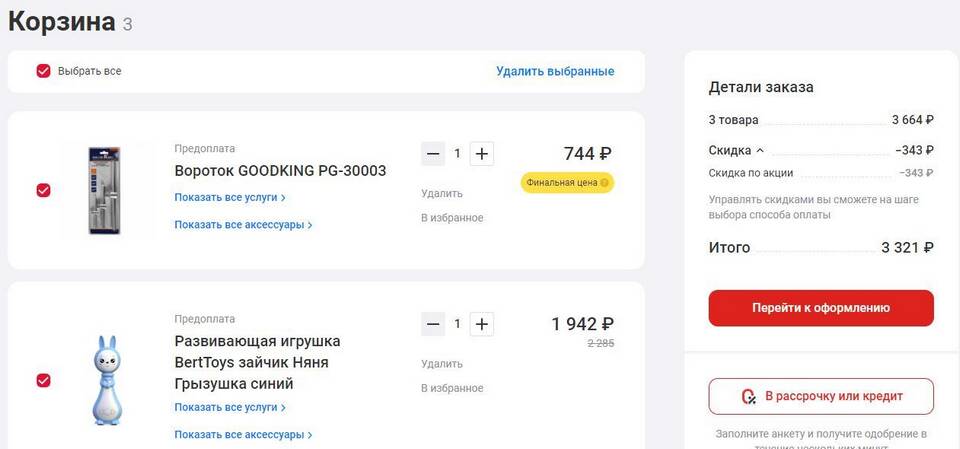Image resolution: width=960 pixels, height=449 pixels.
Task: Open the BertToys bunny toy thumbnail
Action: pos(105,380)
